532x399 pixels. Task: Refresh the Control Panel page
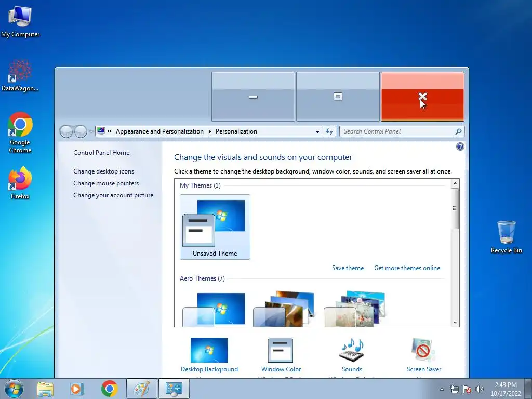[329, 131]
